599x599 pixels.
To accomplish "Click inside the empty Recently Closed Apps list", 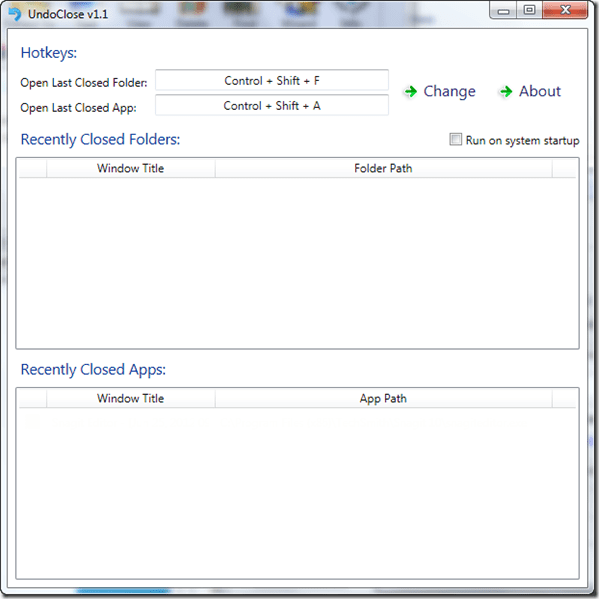I will tap(297, 493).
